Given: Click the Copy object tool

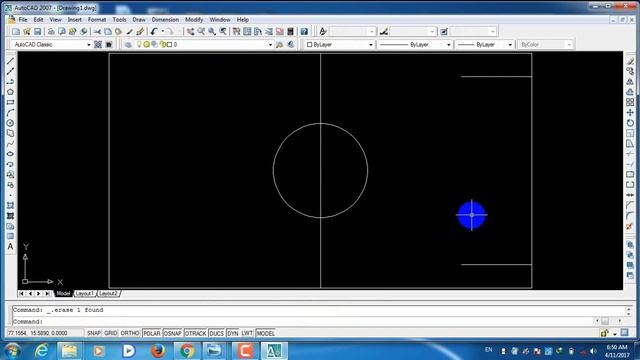Looking at the screenshot, I should pos(630,71).
